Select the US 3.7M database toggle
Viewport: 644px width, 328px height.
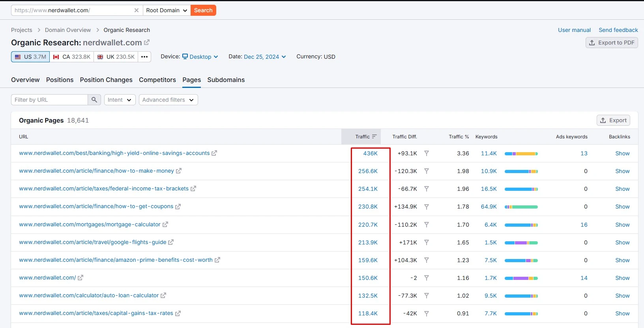coord(30,57)
